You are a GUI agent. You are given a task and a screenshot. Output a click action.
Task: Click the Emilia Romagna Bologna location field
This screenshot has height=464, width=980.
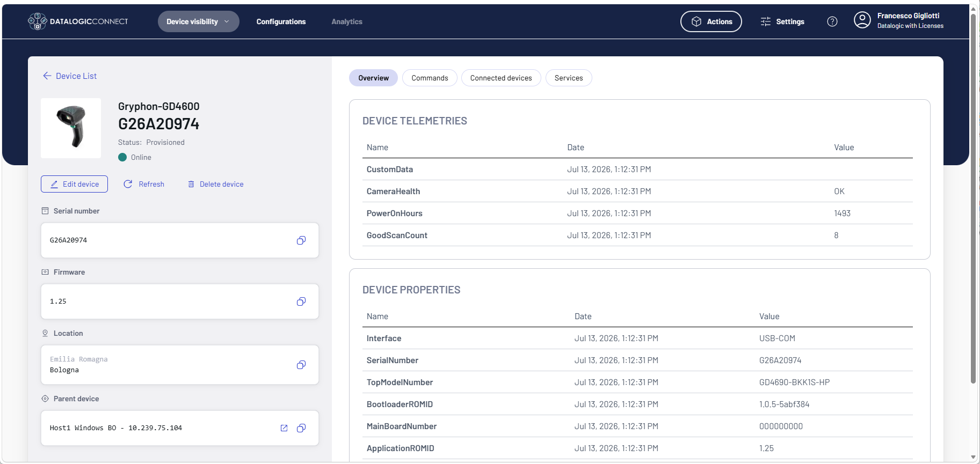point(180,365)
